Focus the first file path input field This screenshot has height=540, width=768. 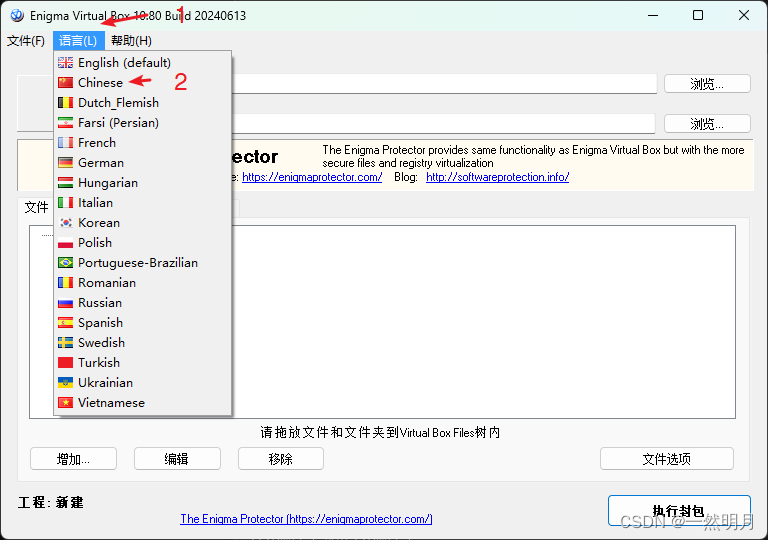pyautogui.click(x=444, y=84)
